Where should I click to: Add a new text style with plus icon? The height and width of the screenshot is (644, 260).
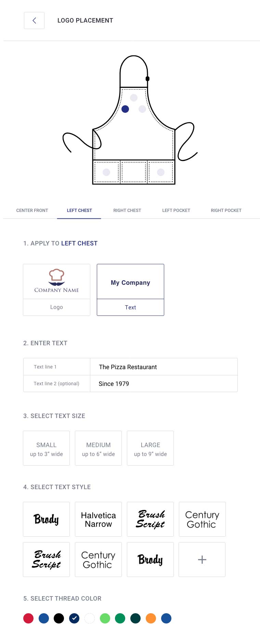[x=202, y=560]
